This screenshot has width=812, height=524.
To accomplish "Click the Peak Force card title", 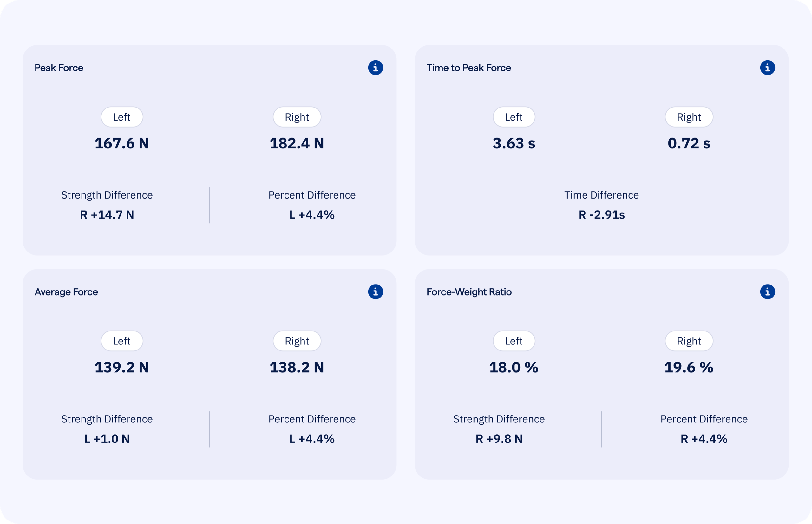I will tap(59, 67).
